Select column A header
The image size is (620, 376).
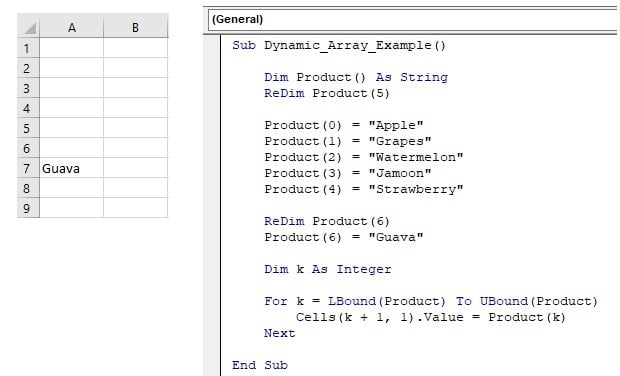(72, 27)
